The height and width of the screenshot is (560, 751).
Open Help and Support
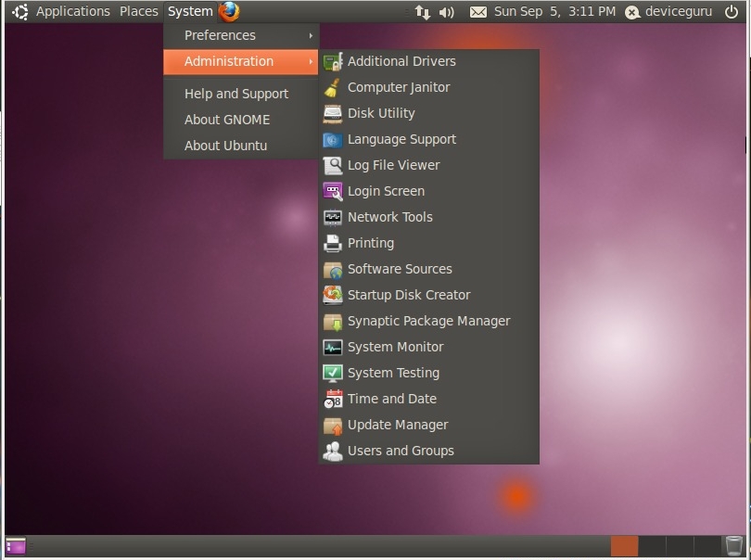click(241, 94)
